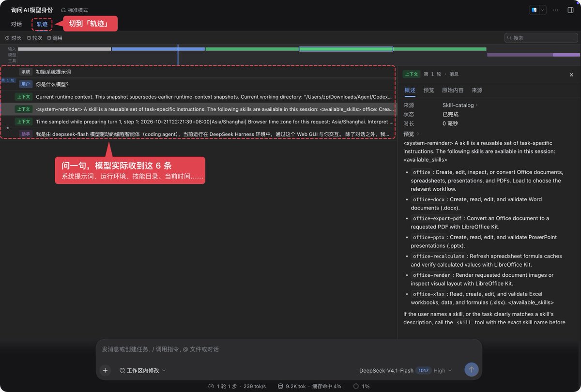Screen dimensions: 581x392
Task: Click the plus attach button
Action: click(x=105, y=370)
